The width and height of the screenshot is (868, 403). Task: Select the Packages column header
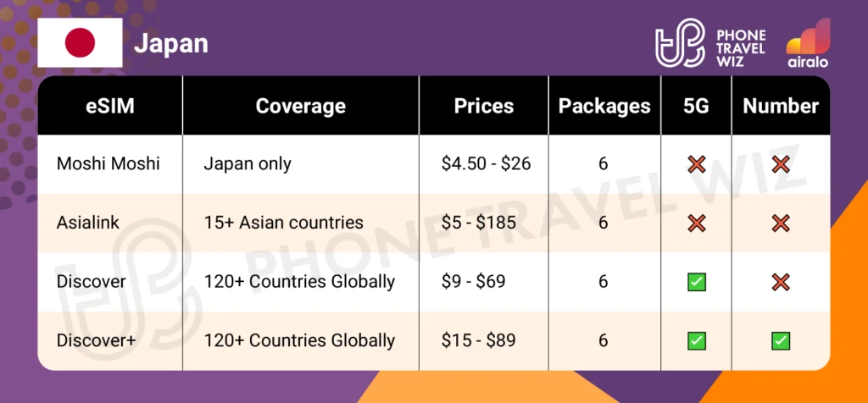pyautogui.click(x=604, y=106)
